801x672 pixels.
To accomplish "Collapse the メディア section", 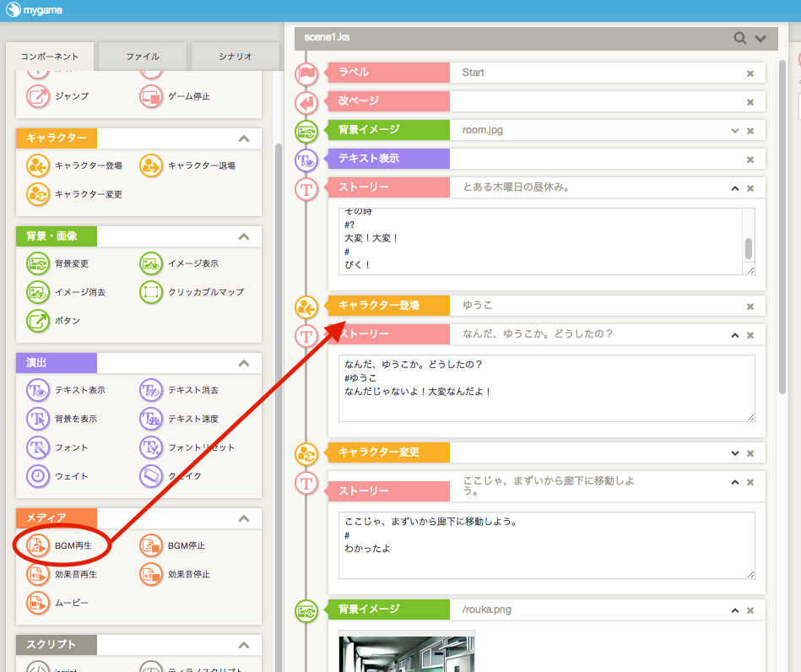I will pos(244,518).
